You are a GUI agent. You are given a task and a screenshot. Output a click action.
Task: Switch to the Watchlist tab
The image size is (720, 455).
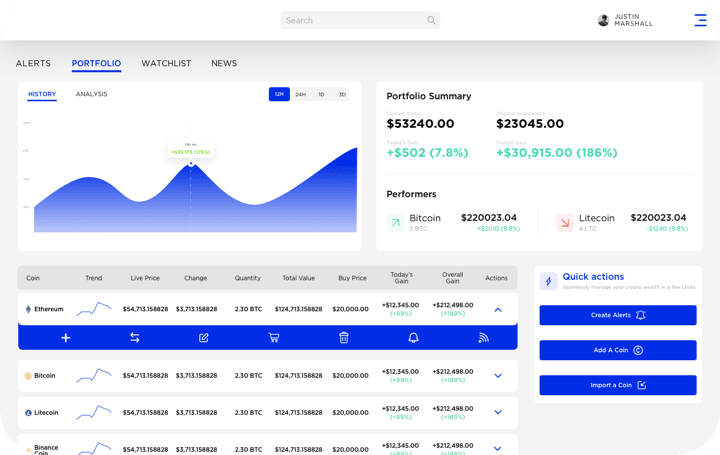tap(166, 63)
